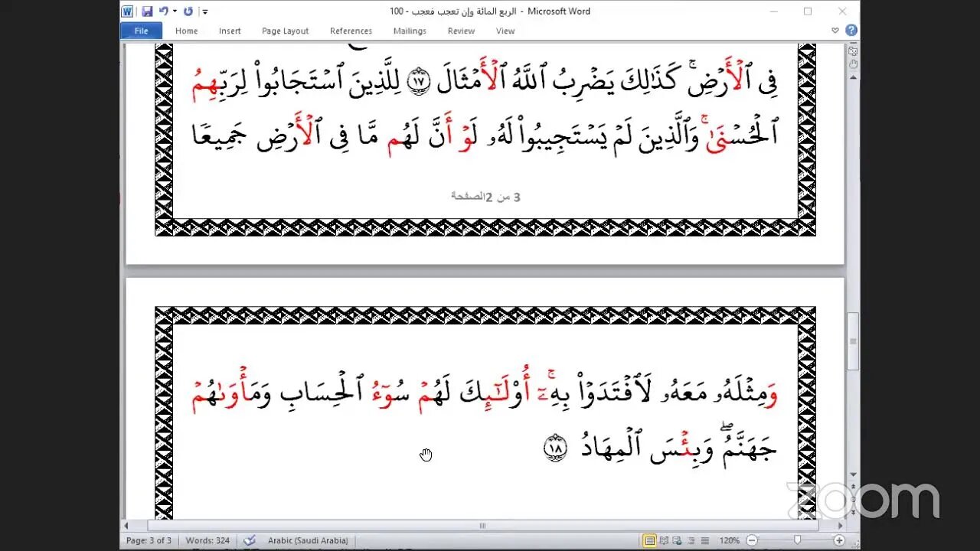Toggle the ruler icon above the scrollbar

pyautogui.click(x=853, y=51)
